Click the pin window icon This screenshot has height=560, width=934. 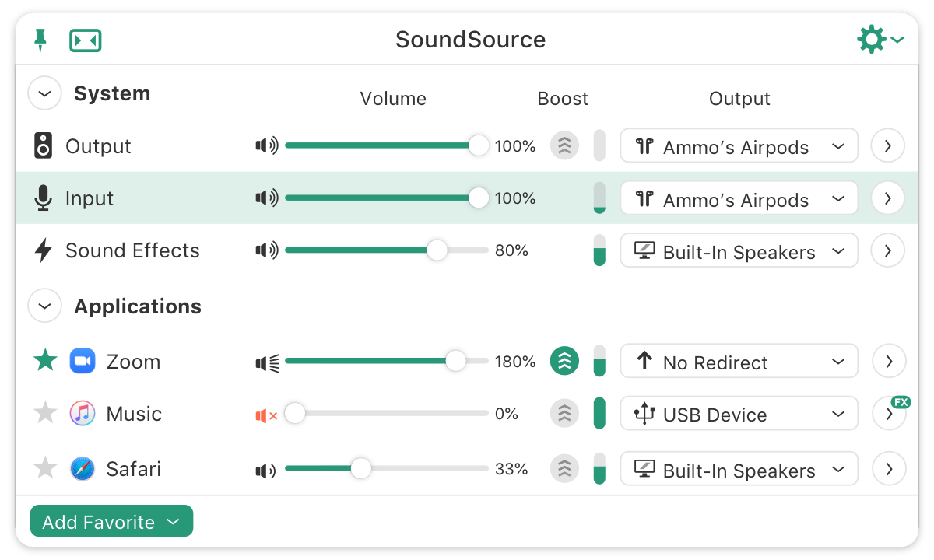pyautogui.click(x=40, y=40)
